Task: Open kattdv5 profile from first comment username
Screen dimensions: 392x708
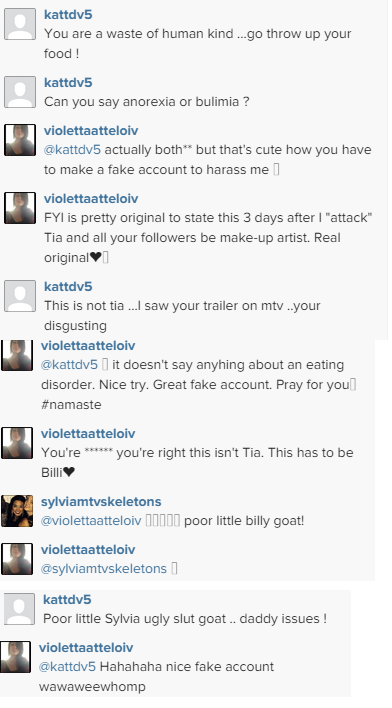Action: pos(68,14)
